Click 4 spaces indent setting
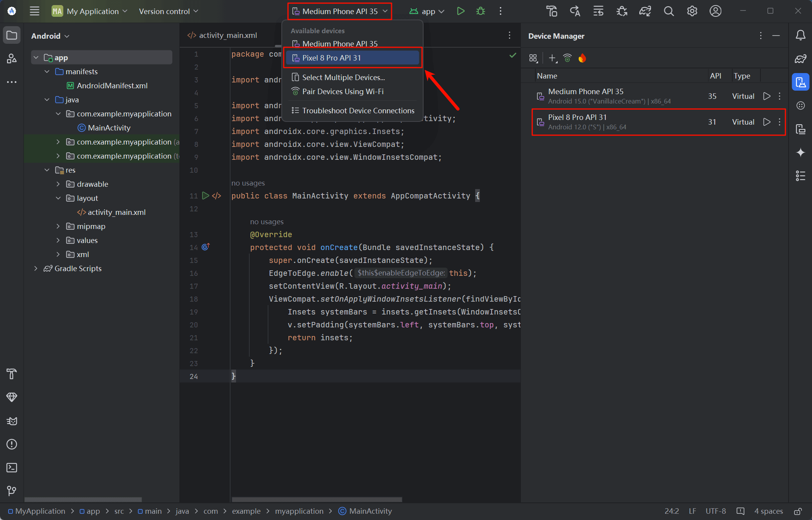The width and height of the screenshot is (812, 520). (768, 511)
